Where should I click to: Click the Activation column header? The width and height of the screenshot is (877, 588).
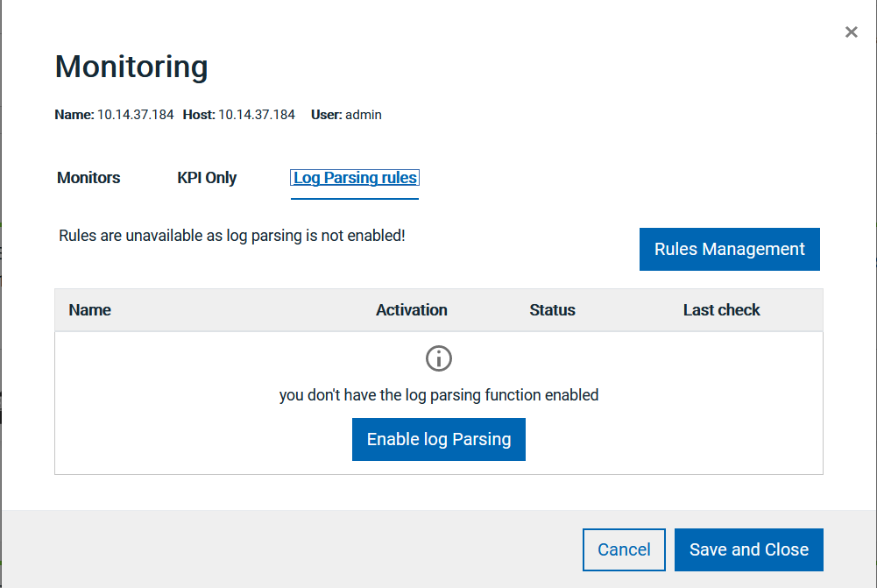coord(411,310)
